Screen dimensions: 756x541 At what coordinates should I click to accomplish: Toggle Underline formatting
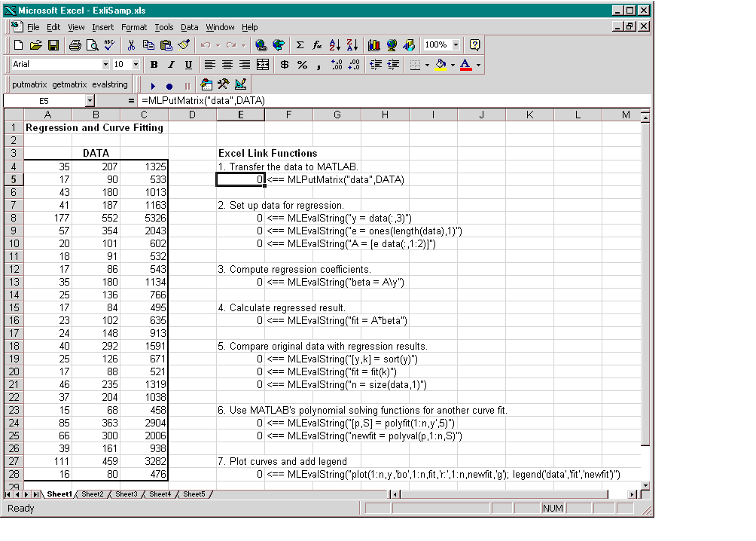[188, 65]
